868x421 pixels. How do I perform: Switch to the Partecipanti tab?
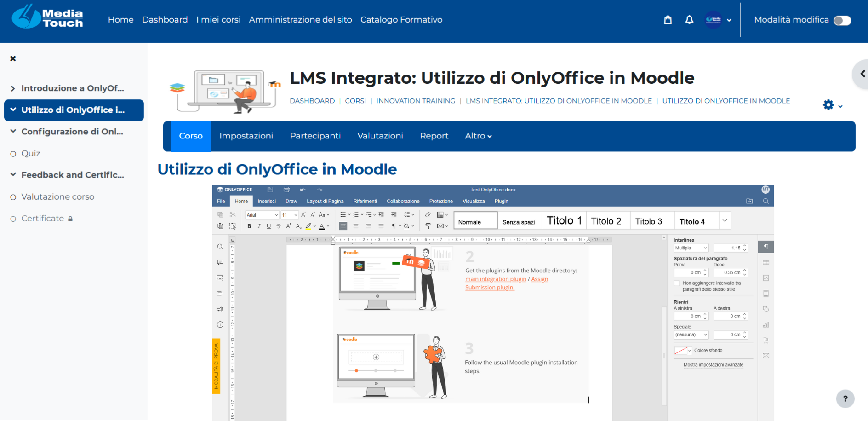(x=315, y=136)
